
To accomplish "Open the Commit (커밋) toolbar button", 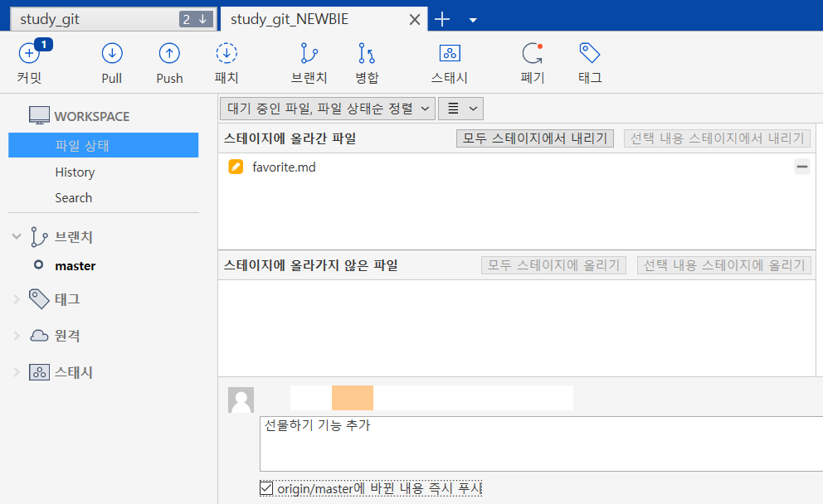I will point(29,62).
